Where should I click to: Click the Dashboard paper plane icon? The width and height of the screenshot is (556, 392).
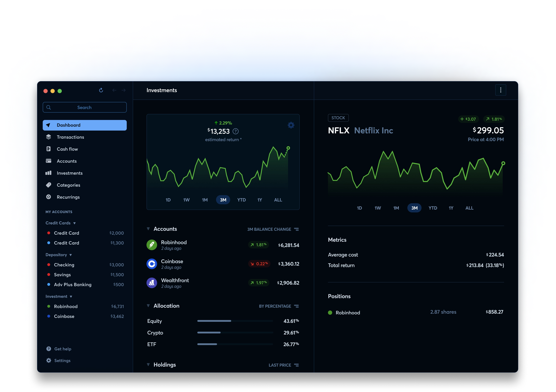(48, 125)
